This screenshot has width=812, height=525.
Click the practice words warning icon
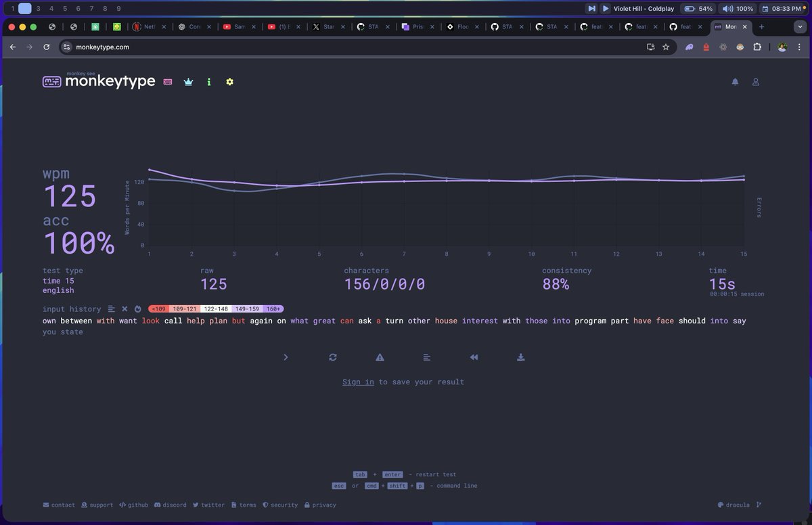click(x=380, y=357)
